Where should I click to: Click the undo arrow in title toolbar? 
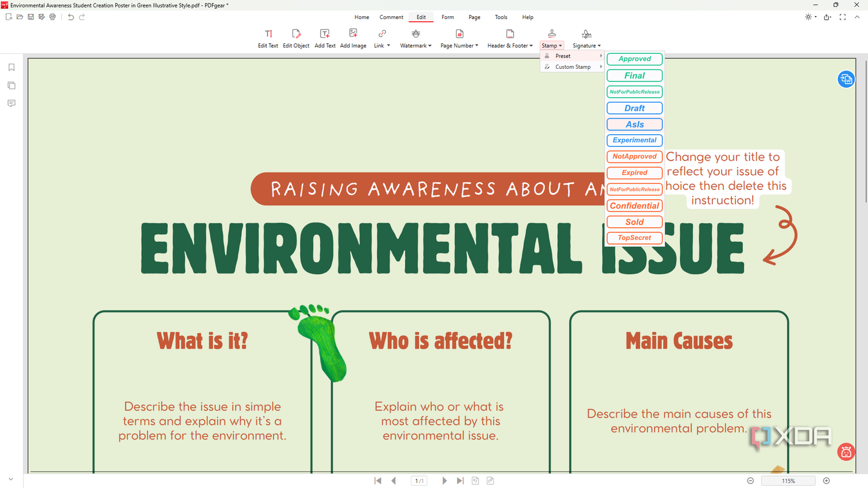[x=71, y=17]
